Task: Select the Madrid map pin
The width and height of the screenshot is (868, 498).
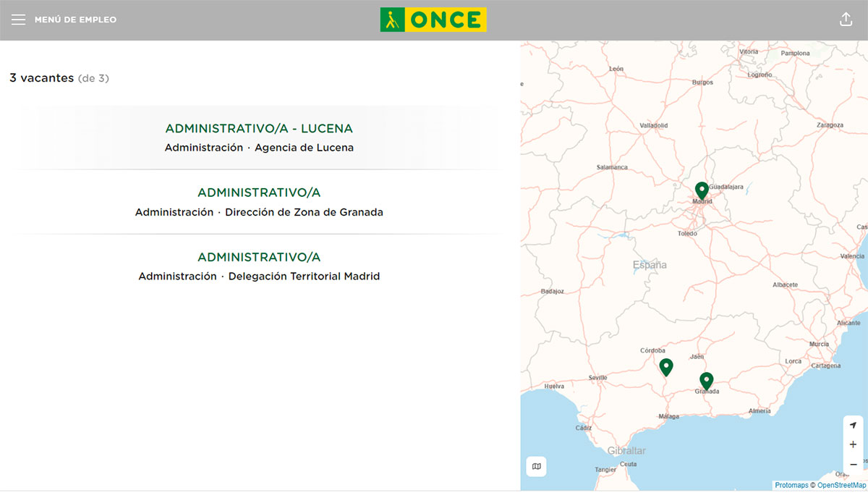Action: click(701, 190)
